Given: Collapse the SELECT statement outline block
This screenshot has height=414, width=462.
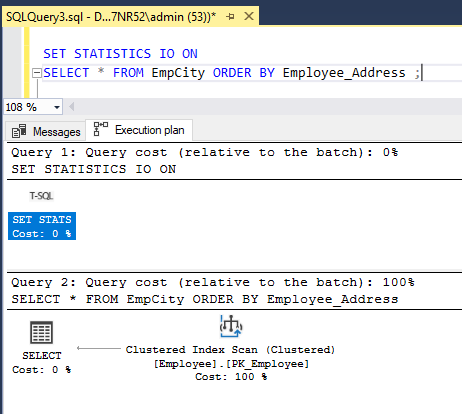Looking at the screenshot, I should click(37, 73).
